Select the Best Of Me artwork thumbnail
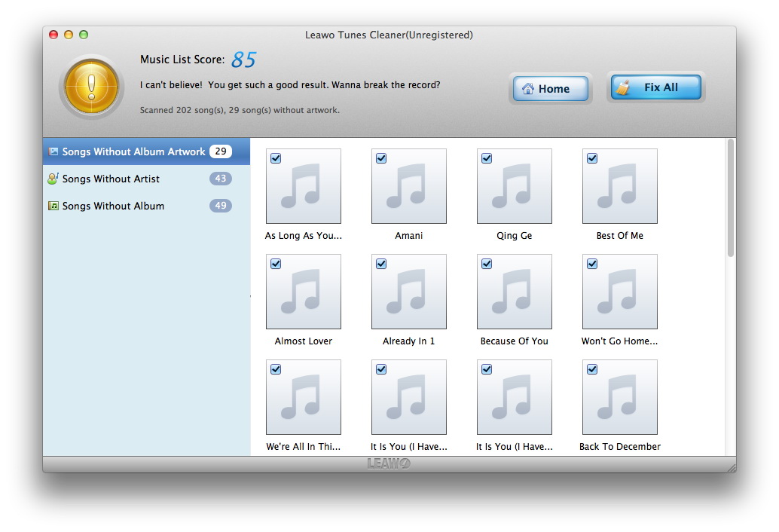Image resolution: width=779 pixels, height=532 pixels. click(620, 187)
